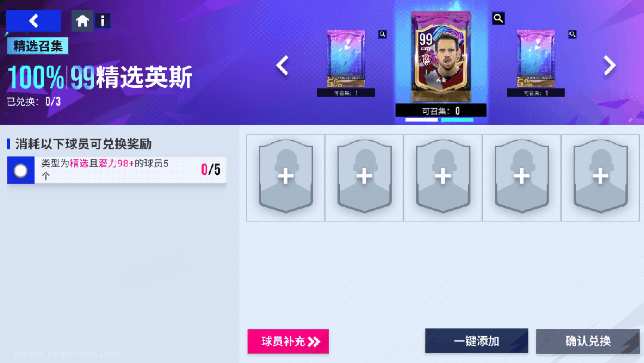This screenshot has width=644, height=363.
Task: Add player to third empty slot
Action: click(x=442, y=177)
